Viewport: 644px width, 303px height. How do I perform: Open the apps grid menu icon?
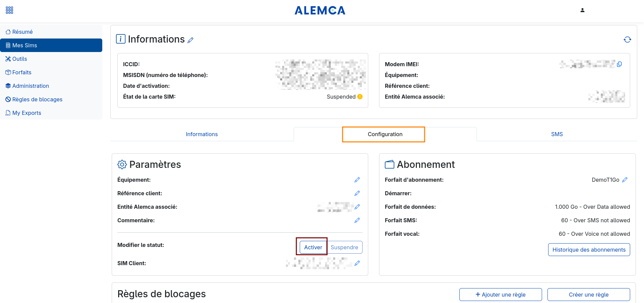pyautogui.click(x=9, y=10)
